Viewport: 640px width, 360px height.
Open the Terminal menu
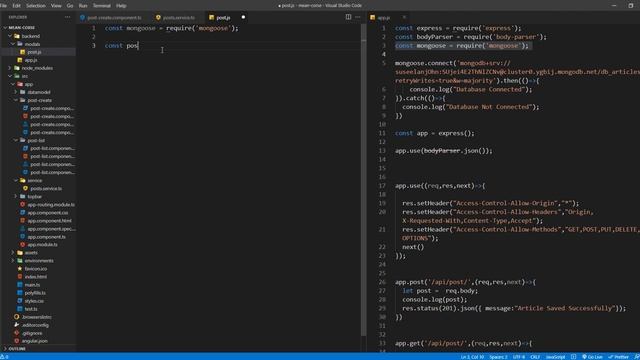click(102, 6)
